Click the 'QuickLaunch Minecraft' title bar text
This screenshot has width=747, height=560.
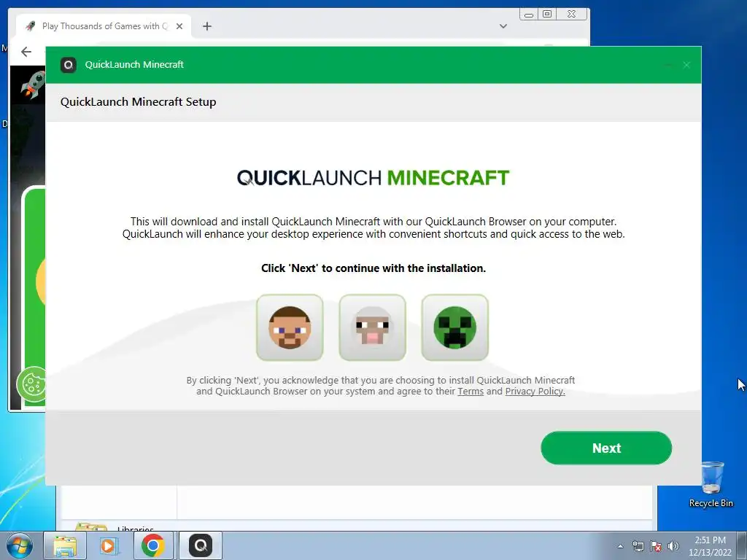click(x=134, y=65)
